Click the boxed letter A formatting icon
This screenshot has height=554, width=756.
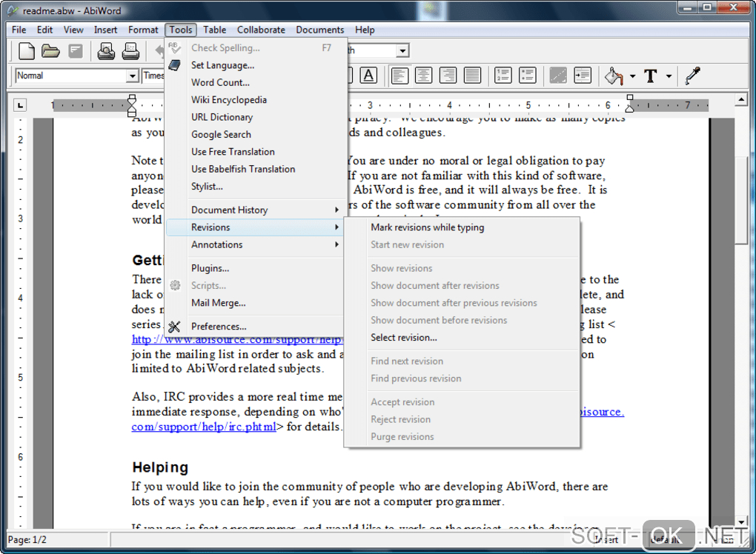[x=368, y=76]
